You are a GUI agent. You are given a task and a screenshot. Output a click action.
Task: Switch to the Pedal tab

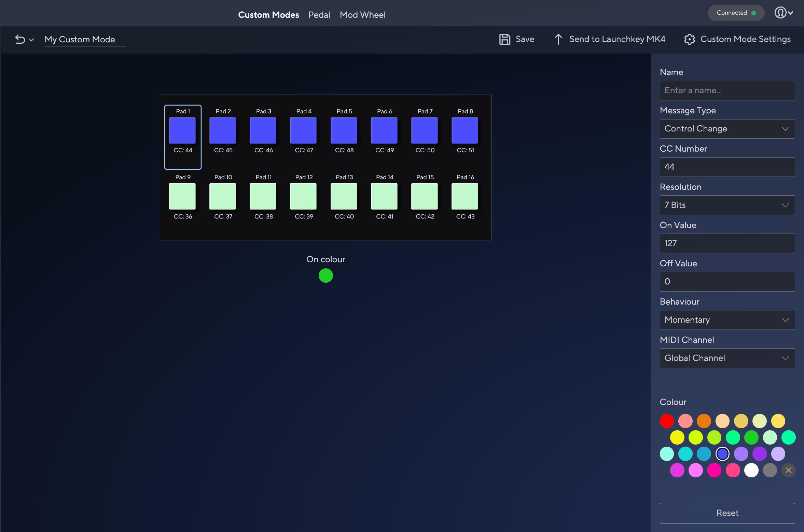pos(319,15)
